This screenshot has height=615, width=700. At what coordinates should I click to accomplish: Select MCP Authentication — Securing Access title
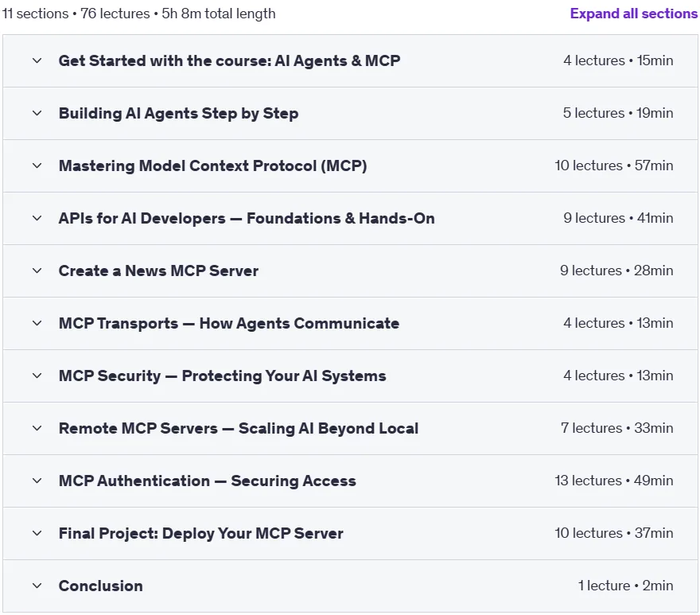(x=207, y=481)
